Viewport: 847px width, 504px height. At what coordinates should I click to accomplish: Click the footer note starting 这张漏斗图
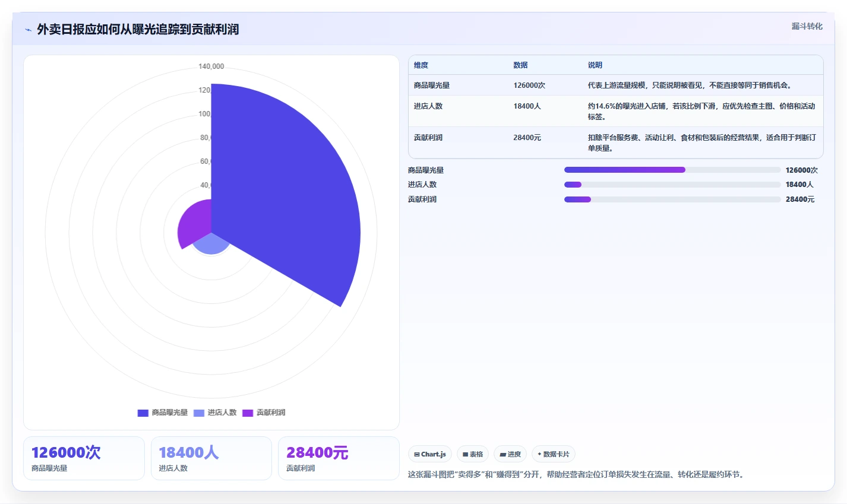pyautogui.click(x=576, y=474)
